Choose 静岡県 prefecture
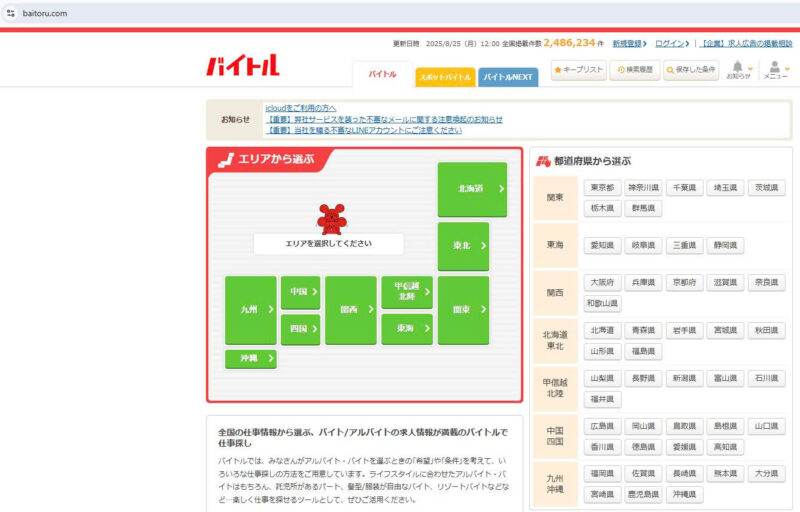The image size is (800, 512). click(726, 245)
